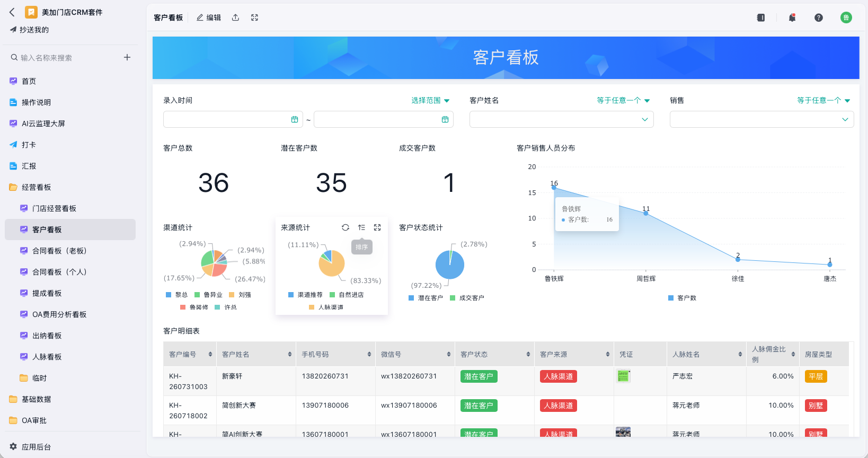The image size is (868, 458).
Task: Toggle 客户数 legend of line chart
Action: coord(683,298)
